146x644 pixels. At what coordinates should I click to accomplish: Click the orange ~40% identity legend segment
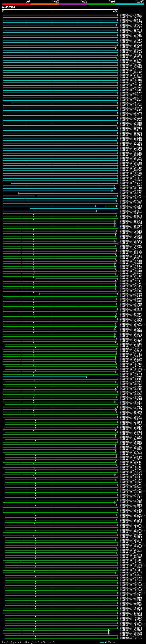coord(45,4)
